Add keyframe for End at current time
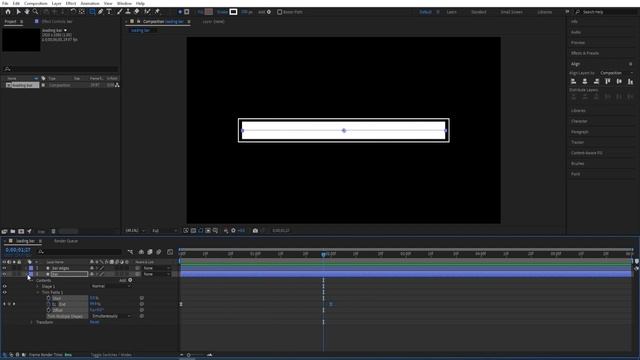 point(9,304)
